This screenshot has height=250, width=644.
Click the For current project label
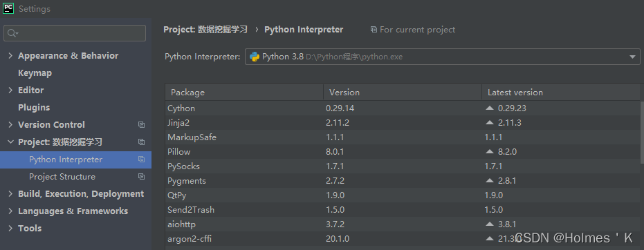[417, 30]
